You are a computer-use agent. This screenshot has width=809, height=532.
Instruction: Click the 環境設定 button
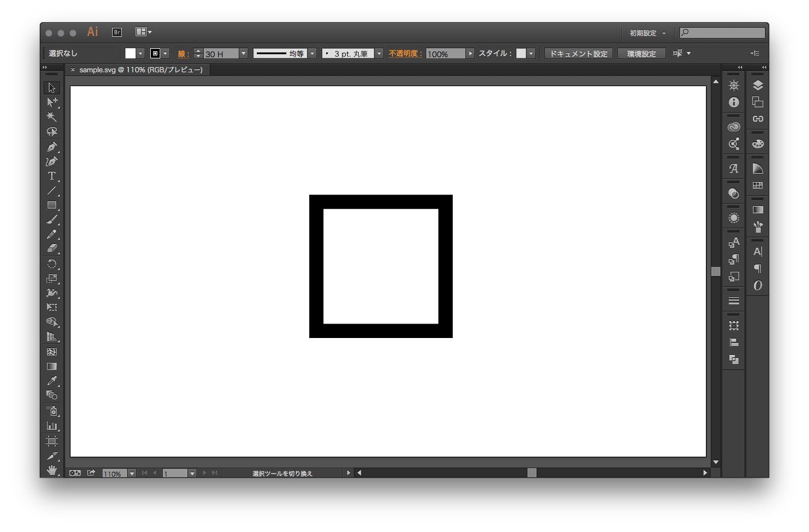coord(641,54)
